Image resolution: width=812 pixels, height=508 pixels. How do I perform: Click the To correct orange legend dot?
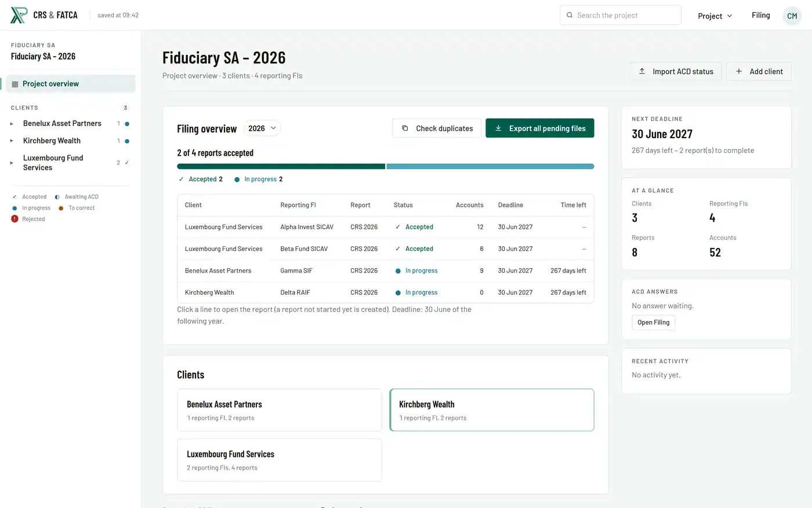click(x=61, y=208)
